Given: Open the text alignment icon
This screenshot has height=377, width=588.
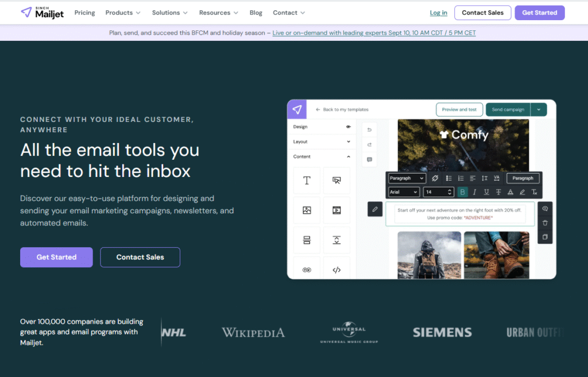Looking at the screenshot, I should coord(473,178).
